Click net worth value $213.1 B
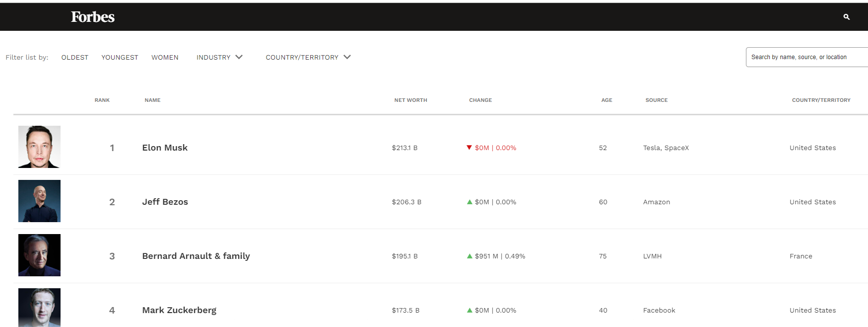Viewport: 868px width, 327px height. (x=404, y=148)
